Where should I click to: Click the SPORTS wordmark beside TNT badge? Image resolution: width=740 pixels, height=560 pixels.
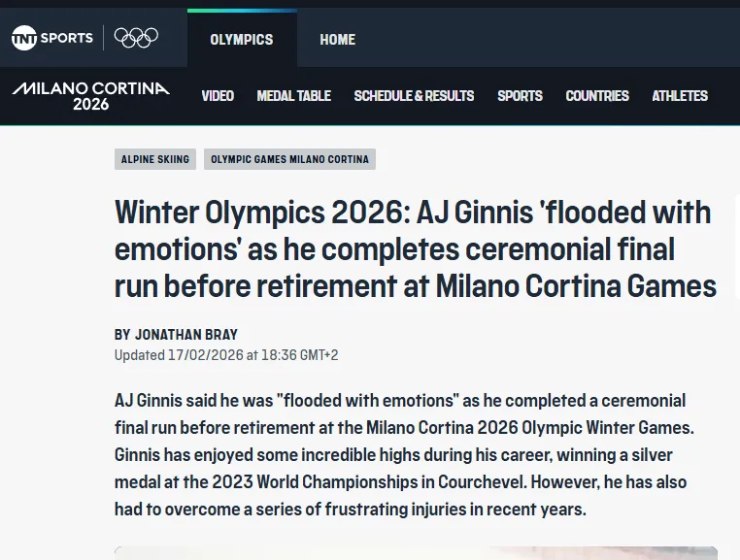pos(67,38)
